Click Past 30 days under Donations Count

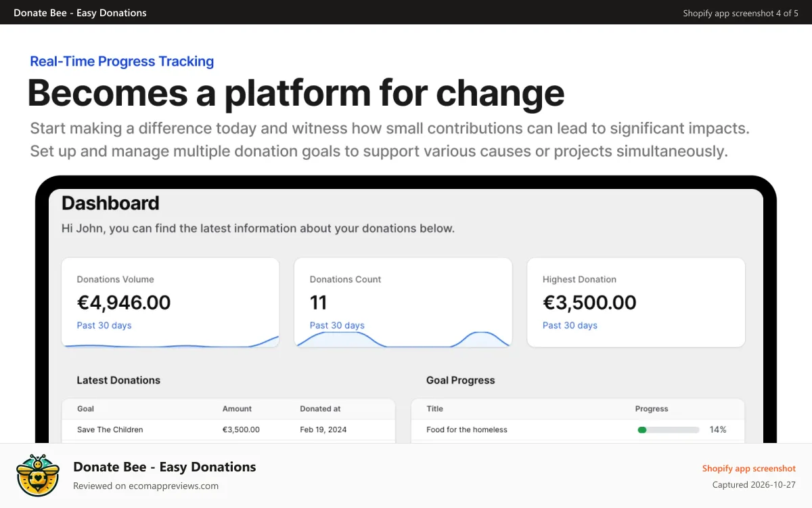(x=337, y=325)
